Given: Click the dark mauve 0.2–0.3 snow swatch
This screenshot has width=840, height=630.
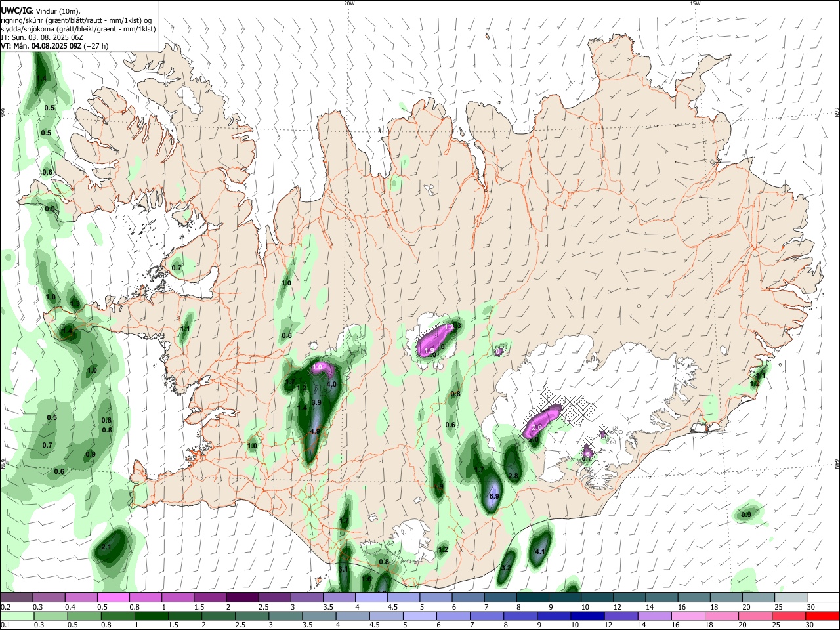Looking at the screenshot, I should (16, 597).
